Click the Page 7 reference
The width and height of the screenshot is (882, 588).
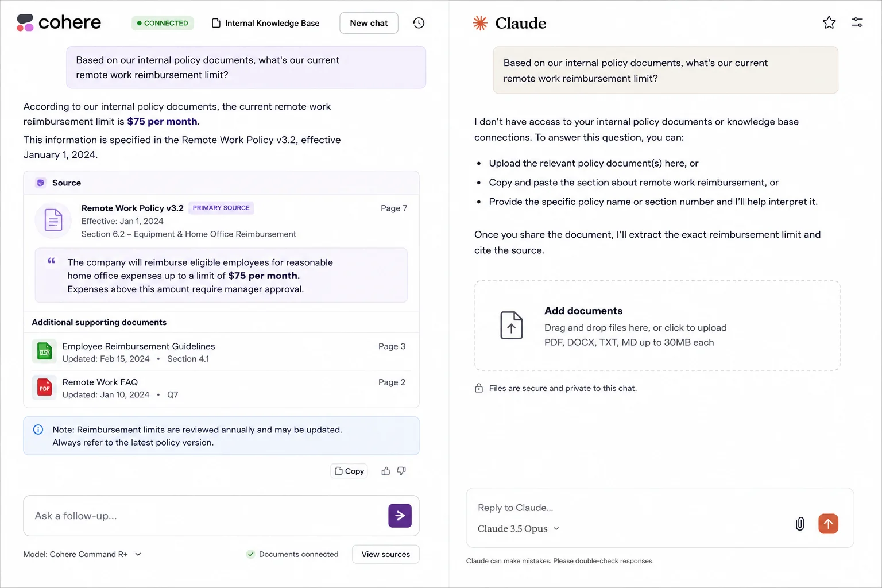394,208
